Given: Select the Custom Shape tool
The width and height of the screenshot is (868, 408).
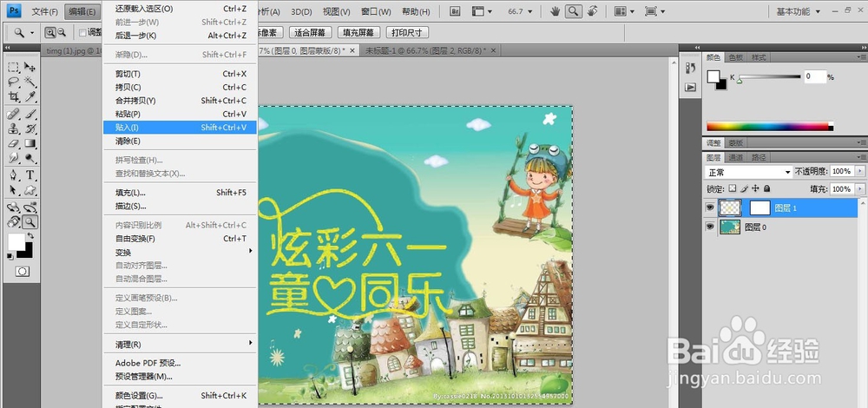Looking at the screenshot, I should [30, 190].
